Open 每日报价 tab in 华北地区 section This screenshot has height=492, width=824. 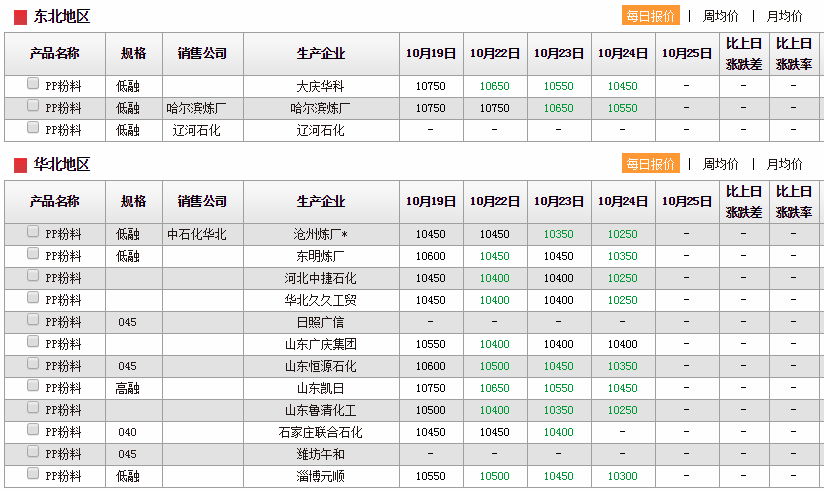click(651, 164)
